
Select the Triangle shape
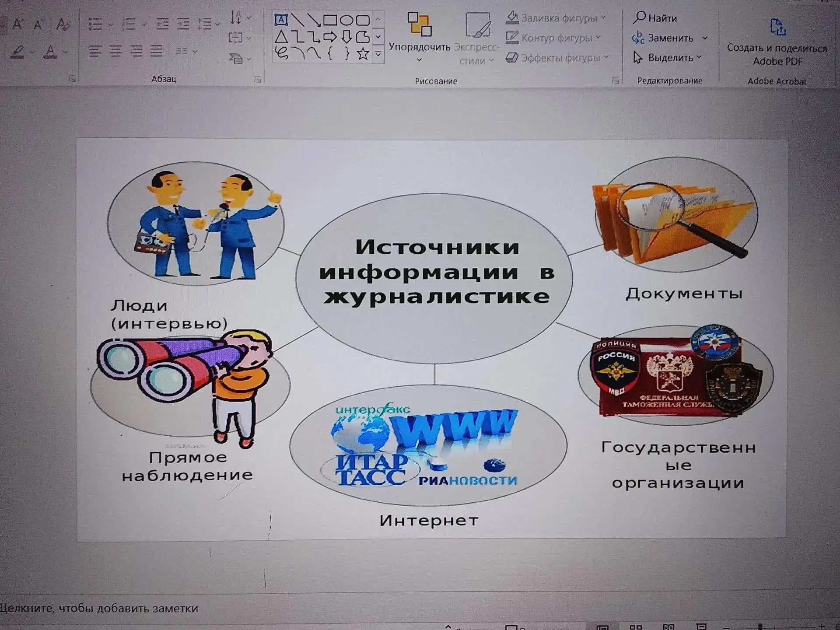click(281, 37)
